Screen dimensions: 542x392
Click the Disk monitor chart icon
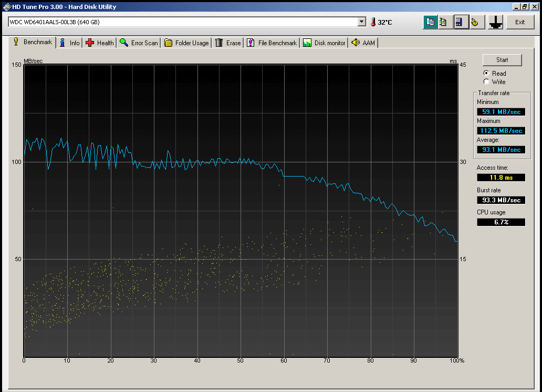pos(307,43)
